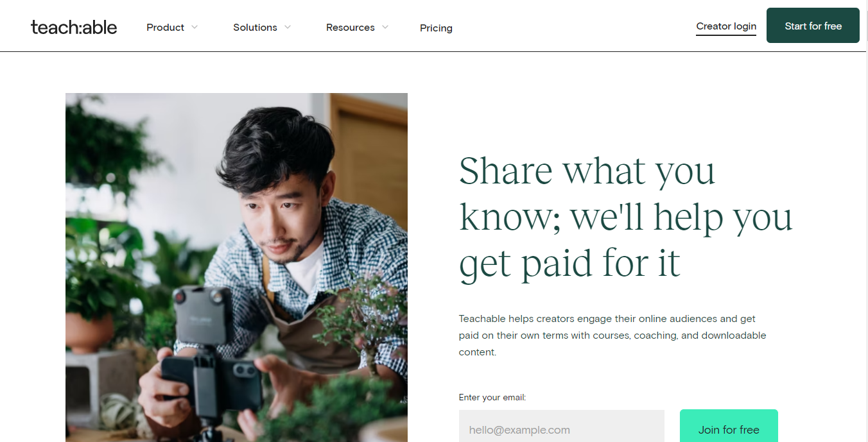Click the teach:able logo
Image resolution: width=868 pixels, height=442 pixels.
click(74, 27)
